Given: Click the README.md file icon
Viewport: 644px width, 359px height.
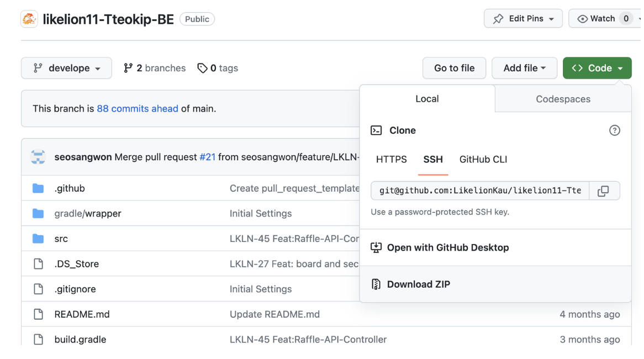Looking at the screenshot, I should point(38,314).
